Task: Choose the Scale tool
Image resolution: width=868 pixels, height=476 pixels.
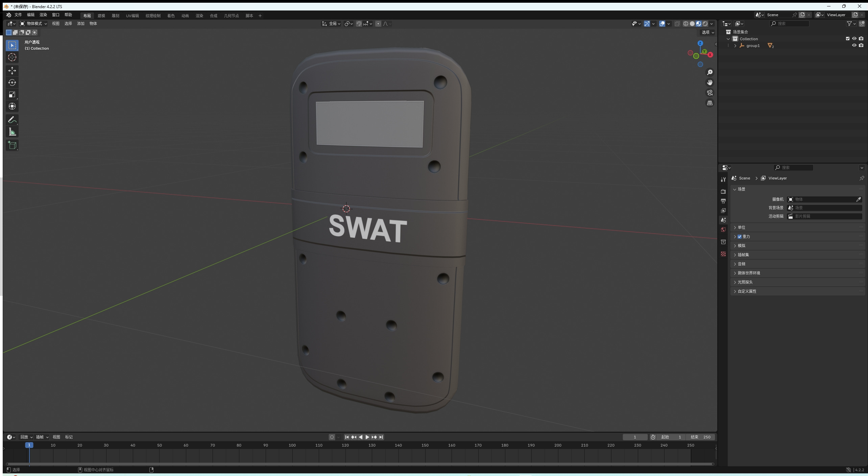Action: coord(12,95)
